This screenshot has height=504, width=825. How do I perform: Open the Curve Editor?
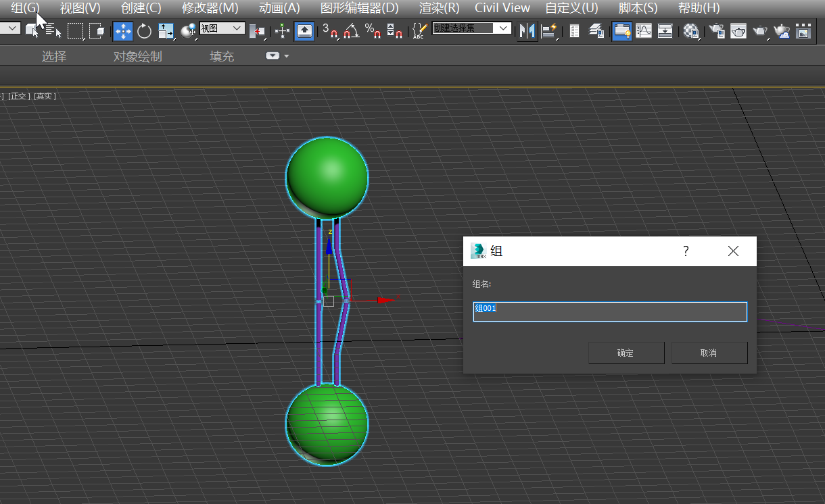click(x=644, y=30)
